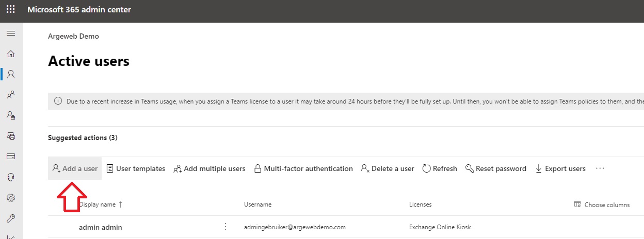Click Delete a user
The width and height of the screenshot is (644, 239).
(388, 168)
